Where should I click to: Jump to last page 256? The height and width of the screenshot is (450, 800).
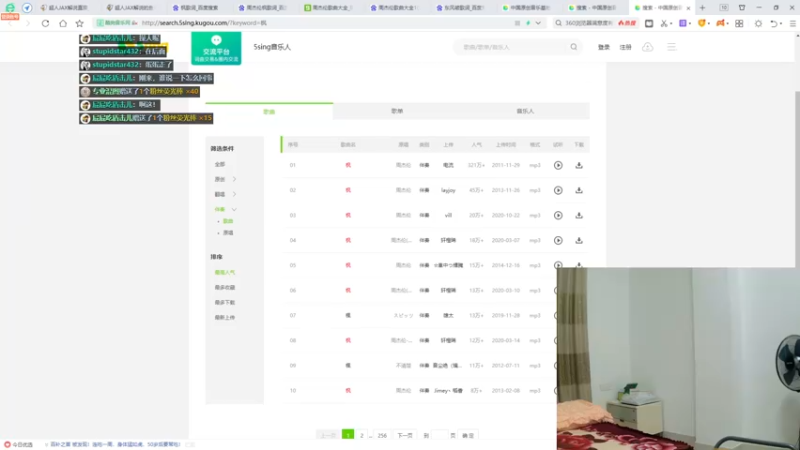pos(382,435)
